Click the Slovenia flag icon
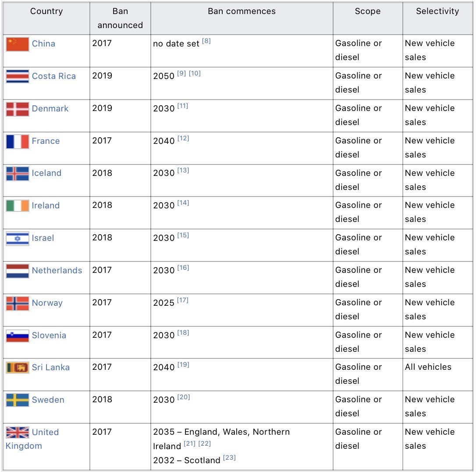Screen dimensions: 476x472 tap(18, 336)
